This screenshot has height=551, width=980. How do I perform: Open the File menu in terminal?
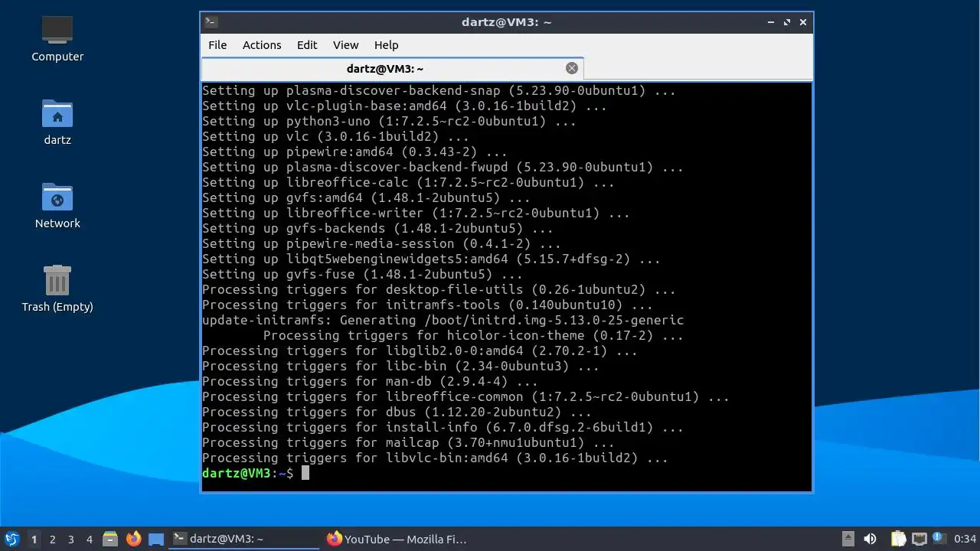click(x=217, y=45)
